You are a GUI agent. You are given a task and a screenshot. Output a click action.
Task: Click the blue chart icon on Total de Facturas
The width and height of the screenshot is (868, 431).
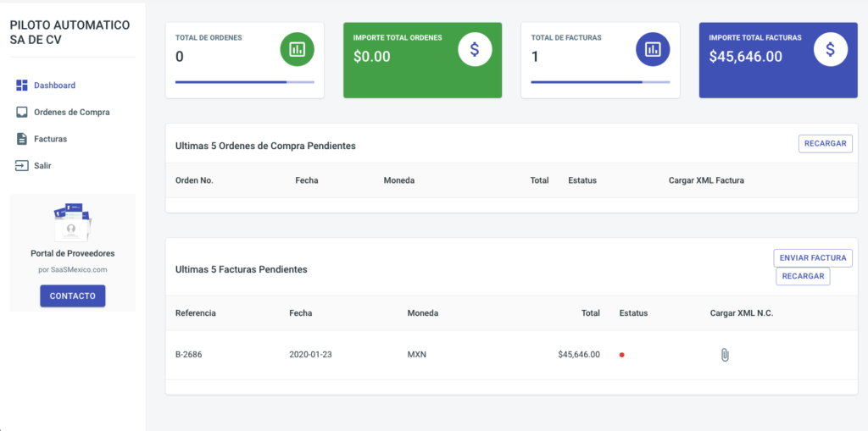click(x=653, y=49)
